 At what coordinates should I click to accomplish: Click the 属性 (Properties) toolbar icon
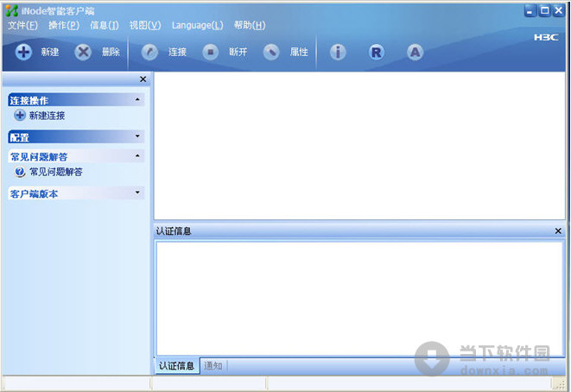click(271, 53)
